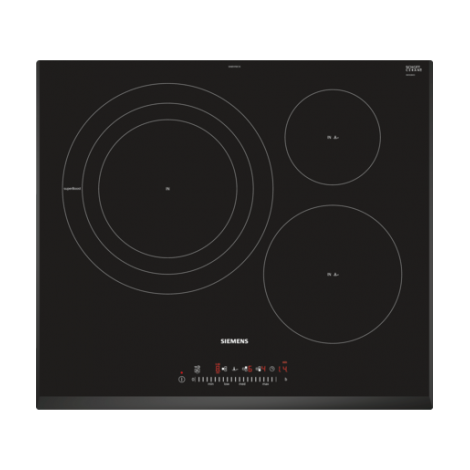Click the superBoost label on large zone
The height and width of the screenshot is (470, 470).
pyautogui.click(x=72, y=189)
